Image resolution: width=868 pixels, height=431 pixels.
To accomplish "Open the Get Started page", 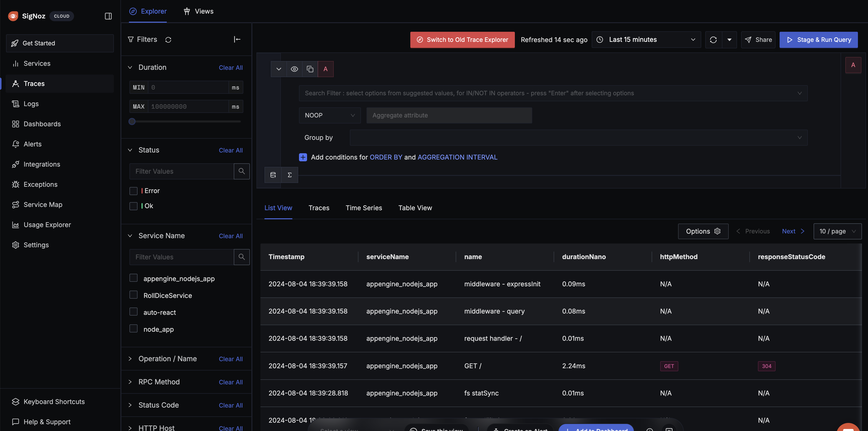I will click(60, 43).
